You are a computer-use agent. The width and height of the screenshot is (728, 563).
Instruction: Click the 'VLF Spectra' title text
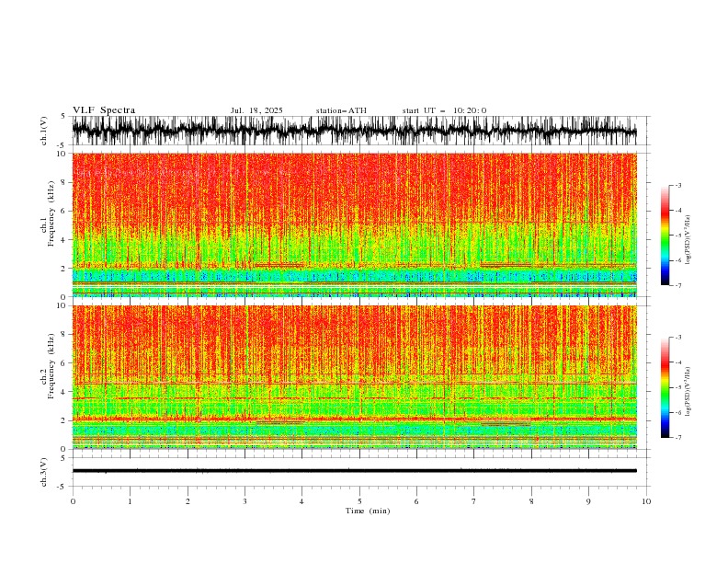pyautogui.click(x=104, y=110)
